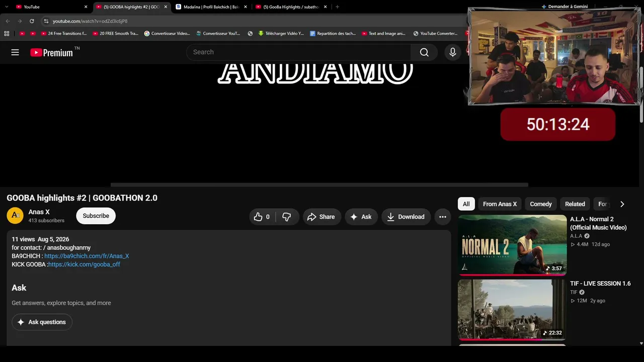Open the 24 Free Transitions bookmark
The width and height of the screenshot is (644, 362).
click(64, 34)
